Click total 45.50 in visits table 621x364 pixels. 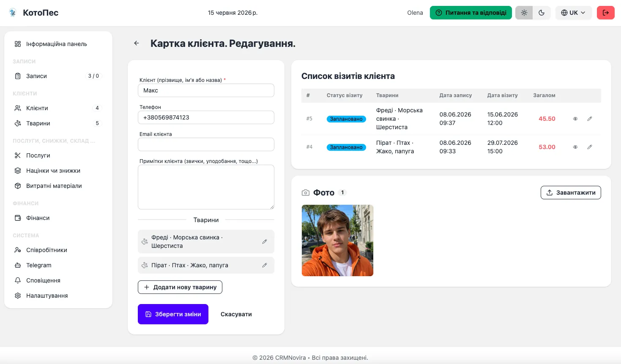(x=547, y=119)
